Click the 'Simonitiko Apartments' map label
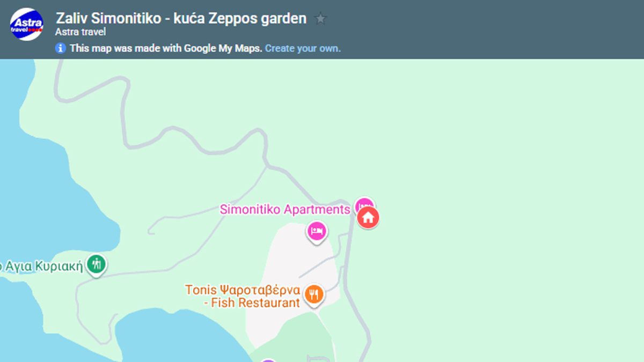 click(x=284, y=210)
